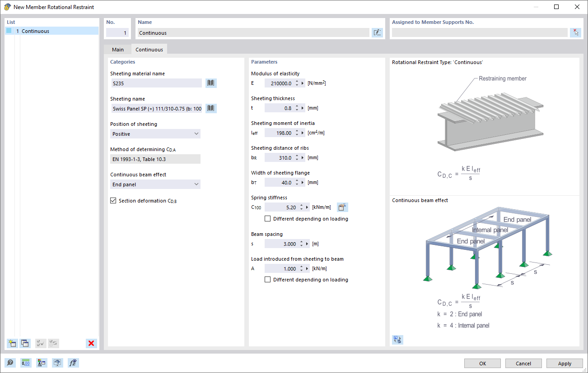
Task: Select member supports using the pick icon
Action: point(575,32)
